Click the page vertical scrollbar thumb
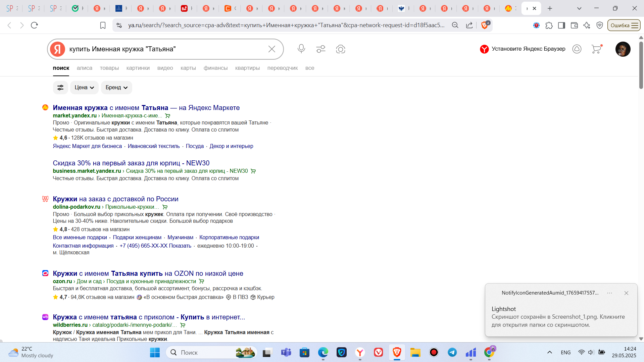Viewport: 644px width, 362px height. 641,65
